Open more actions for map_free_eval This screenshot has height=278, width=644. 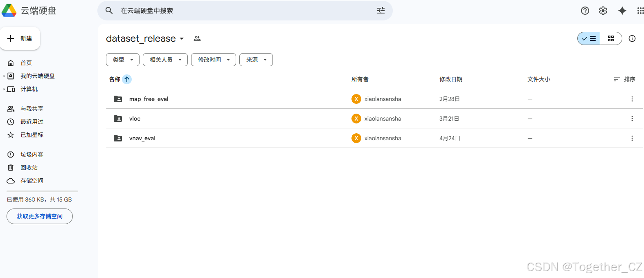632,99
